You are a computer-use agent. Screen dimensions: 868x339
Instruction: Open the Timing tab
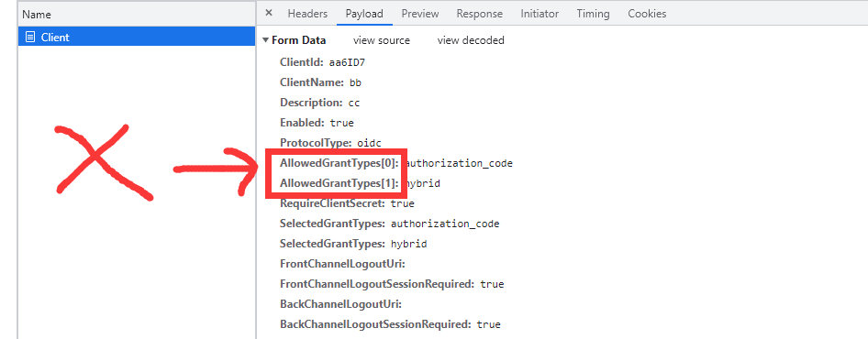pos(593,14)
